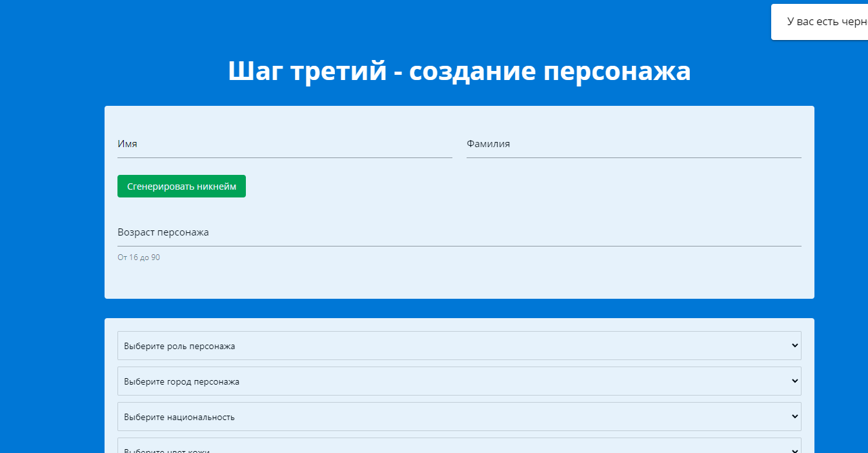Click the Шаг третий page heading
Viewport: 868px width, 453px height.
point(459,71)
